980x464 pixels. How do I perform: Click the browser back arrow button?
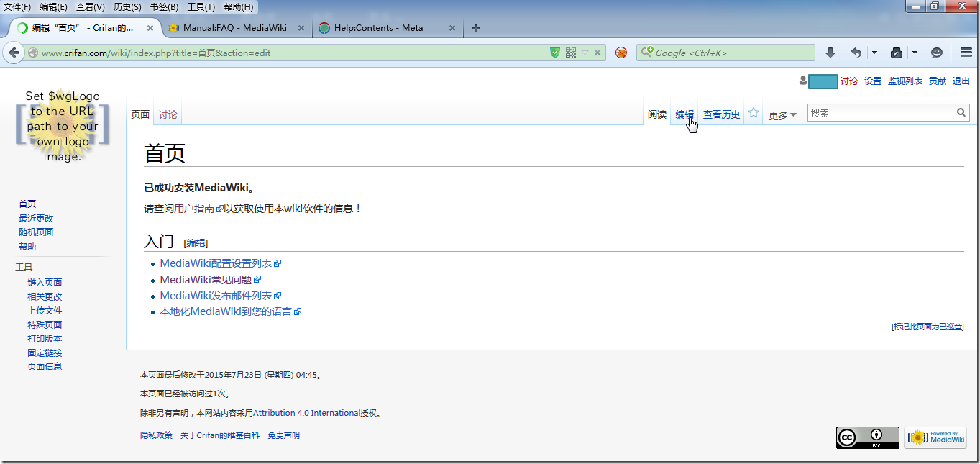pos(14,53)
